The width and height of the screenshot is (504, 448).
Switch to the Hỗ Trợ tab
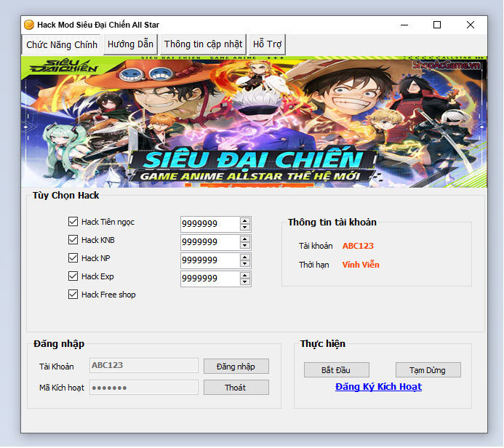click(267, 44)
